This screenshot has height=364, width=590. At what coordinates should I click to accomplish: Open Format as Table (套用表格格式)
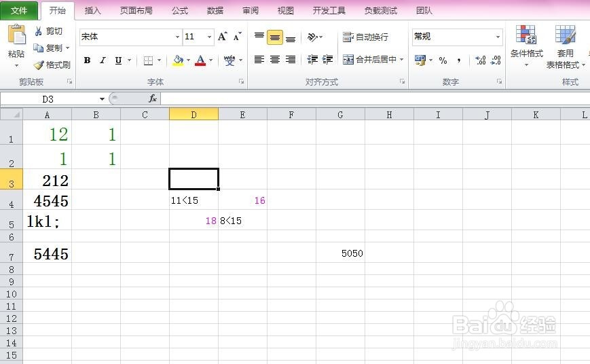tap(565, 47)
